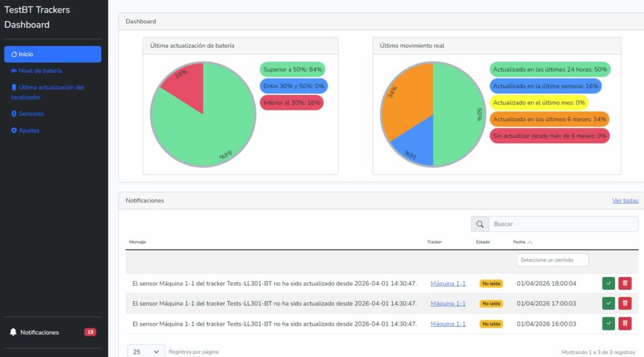This screenshot has height=357, width=644.
Task: Toggle Actualizado en la última semana legend
Action: click(x=545, y=86)
